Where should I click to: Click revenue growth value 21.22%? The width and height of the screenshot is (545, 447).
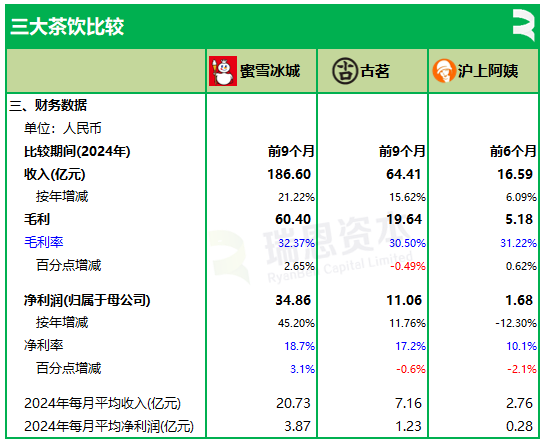(296, 197)
